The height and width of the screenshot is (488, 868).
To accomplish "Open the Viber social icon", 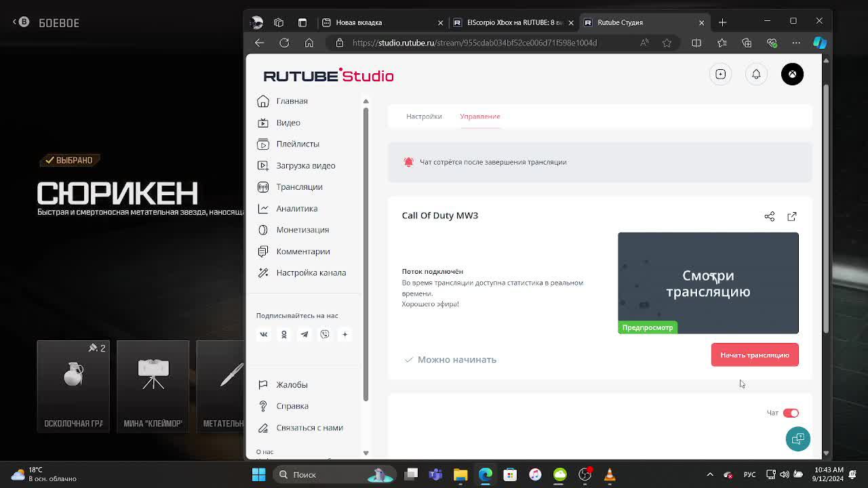I will (x=325, y=334).
